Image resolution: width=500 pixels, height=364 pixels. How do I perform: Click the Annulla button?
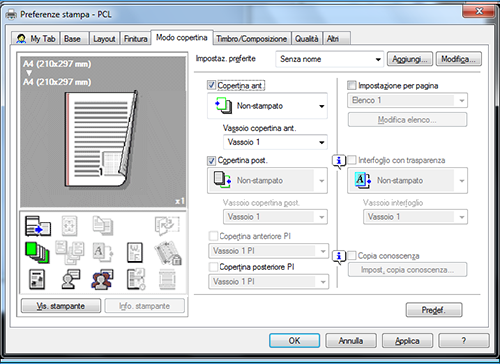coord(351,341)
